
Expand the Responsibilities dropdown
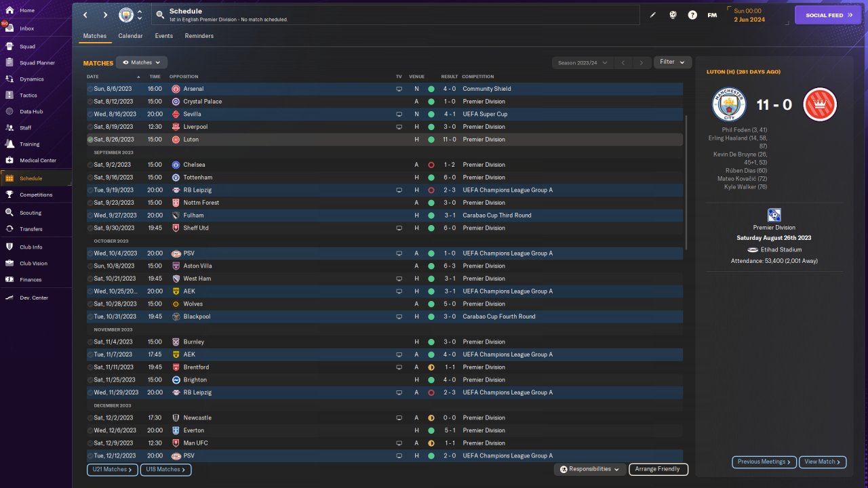click(x=590, y=469)
